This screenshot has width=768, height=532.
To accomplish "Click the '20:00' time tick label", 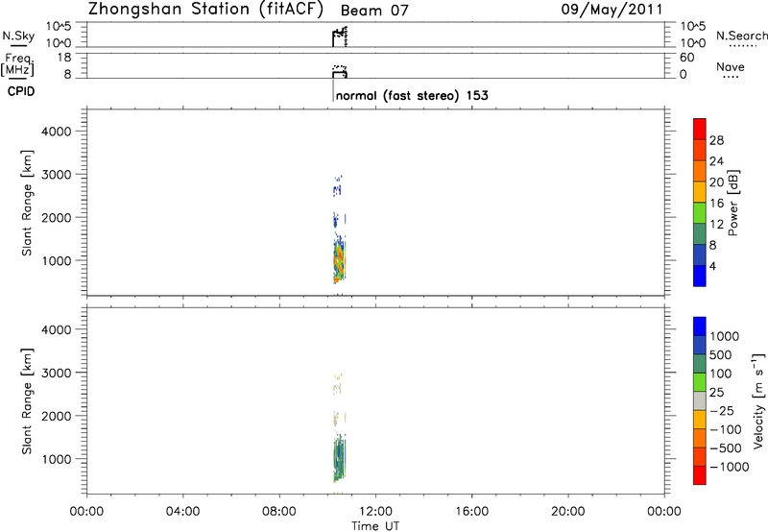I will click(568, 512).
